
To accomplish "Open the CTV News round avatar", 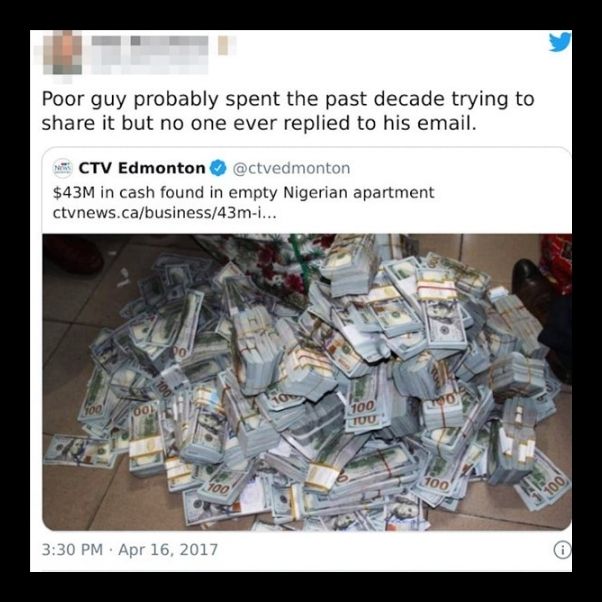I will point(62,168).
